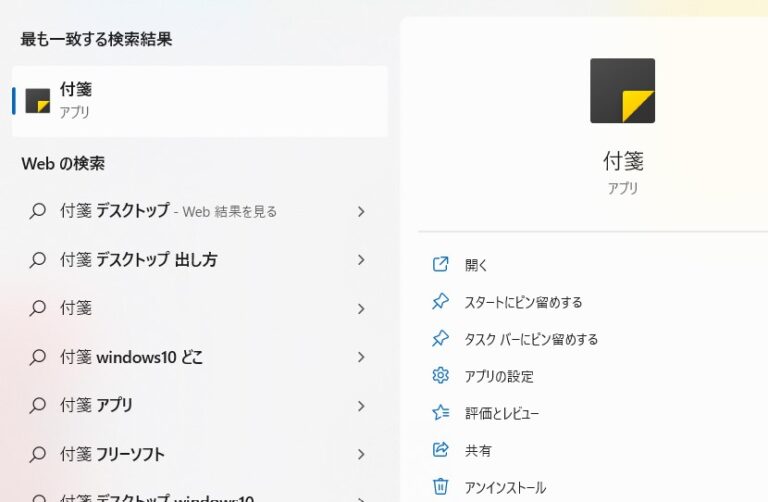Viewport: 768px width, 502px height.
Task: Select アプリの設定 menu entry
Action: click(499, 376)
